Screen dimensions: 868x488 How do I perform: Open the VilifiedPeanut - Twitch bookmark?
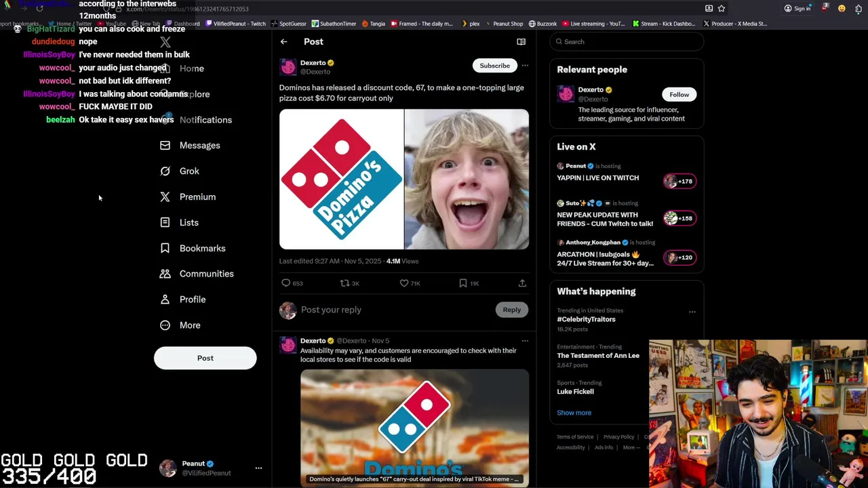(235, 24)
